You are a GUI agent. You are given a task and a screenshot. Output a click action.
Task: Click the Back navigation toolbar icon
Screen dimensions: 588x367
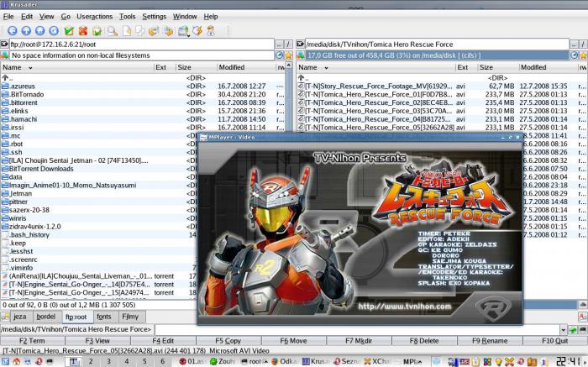point(12,31)
